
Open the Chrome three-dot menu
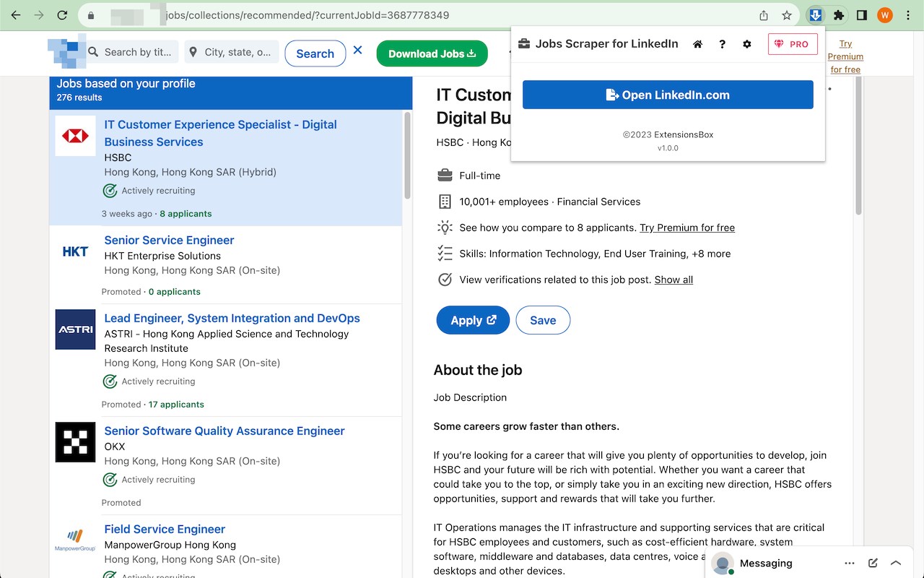(908, 15)
